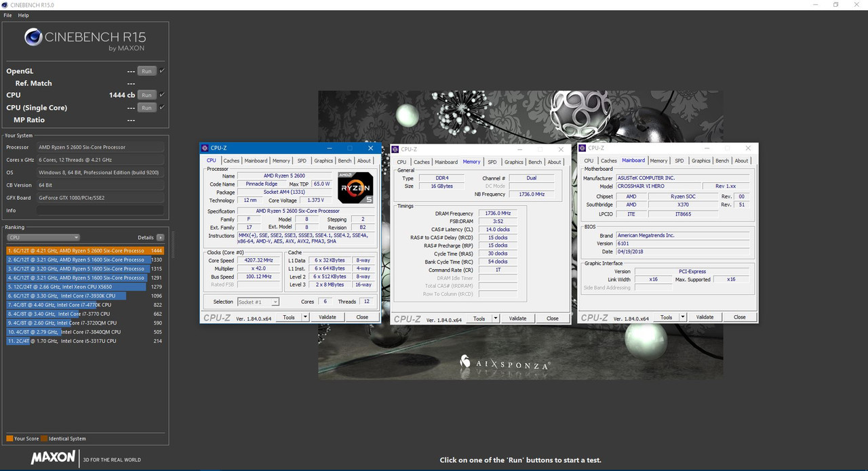Image resolution: width=868 pixels, height=471 pixels.
Task: Click the Info input field in Your System
Action: pos(100,210)
